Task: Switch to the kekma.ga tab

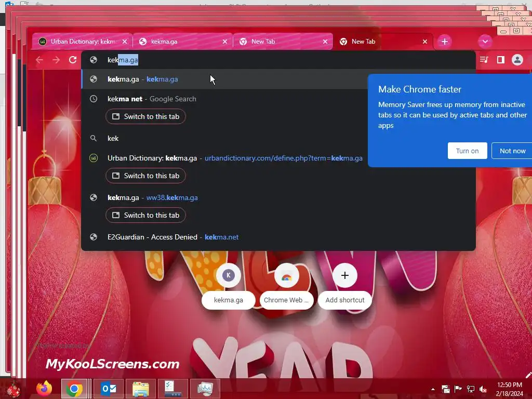Action: click(182, 42)
